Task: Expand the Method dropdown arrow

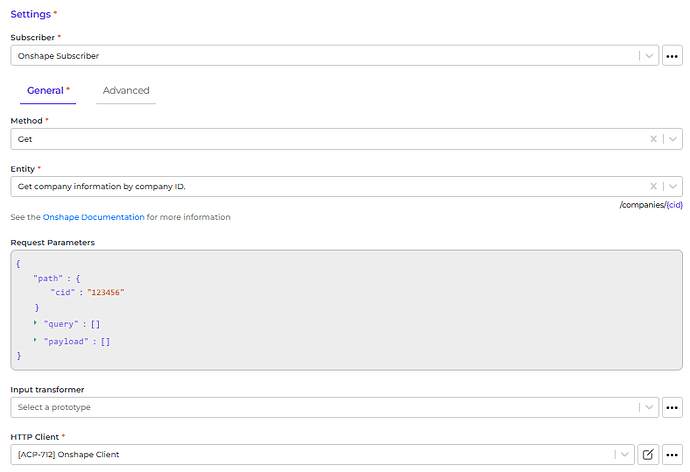Action: [x=672, y=139]
